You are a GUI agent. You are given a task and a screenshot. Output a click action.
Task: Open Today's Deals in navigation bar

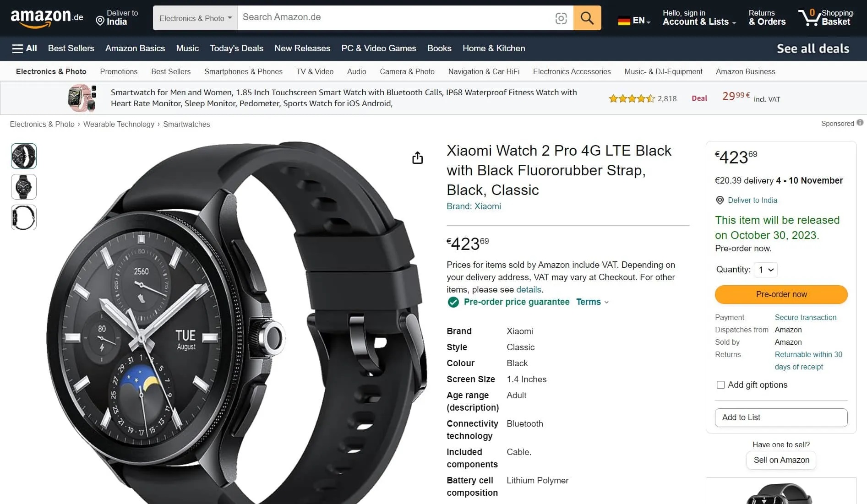(x=236, y=49)
